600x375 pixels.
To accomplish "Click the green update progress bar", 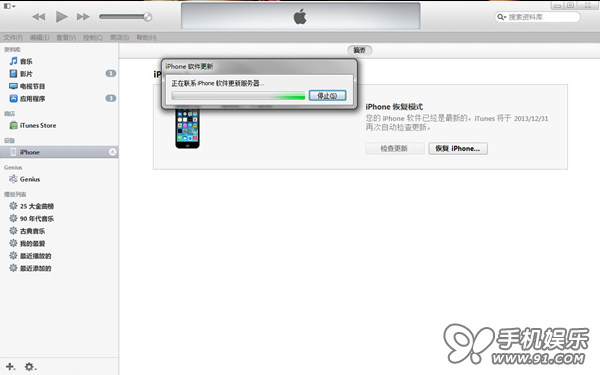I will (x=238, y=96).
